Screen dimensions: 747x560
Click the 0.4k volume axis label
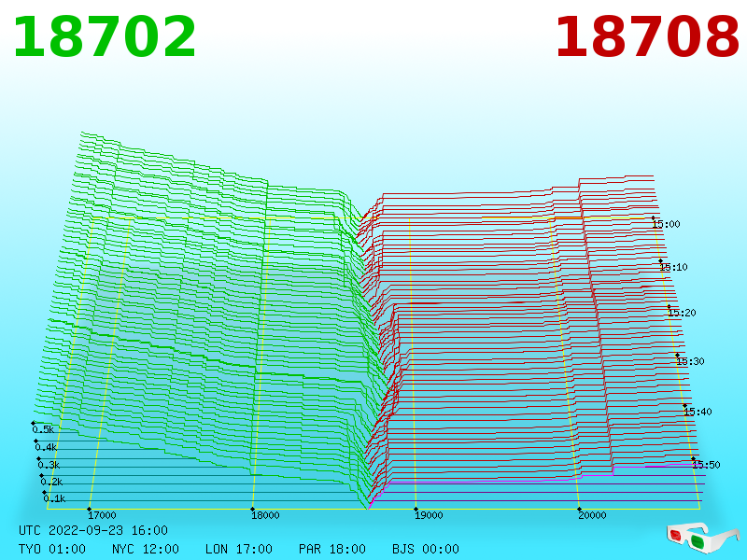pos(46,448)
